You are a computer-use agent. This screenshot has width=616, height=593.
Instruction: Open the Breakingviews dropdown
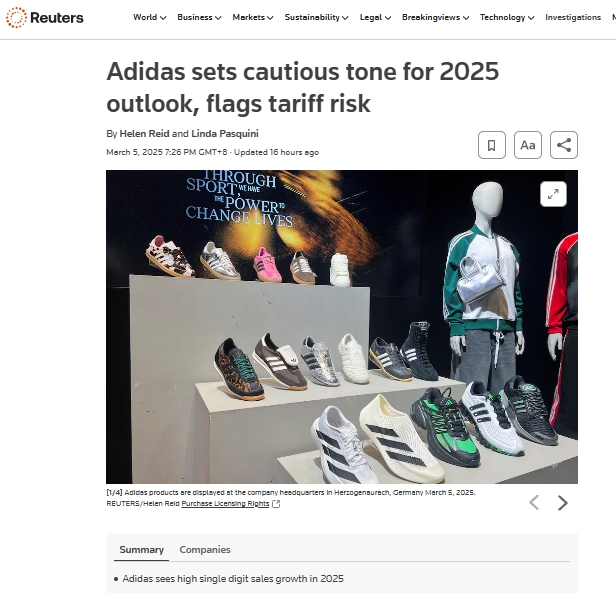[x=435, y=17]
